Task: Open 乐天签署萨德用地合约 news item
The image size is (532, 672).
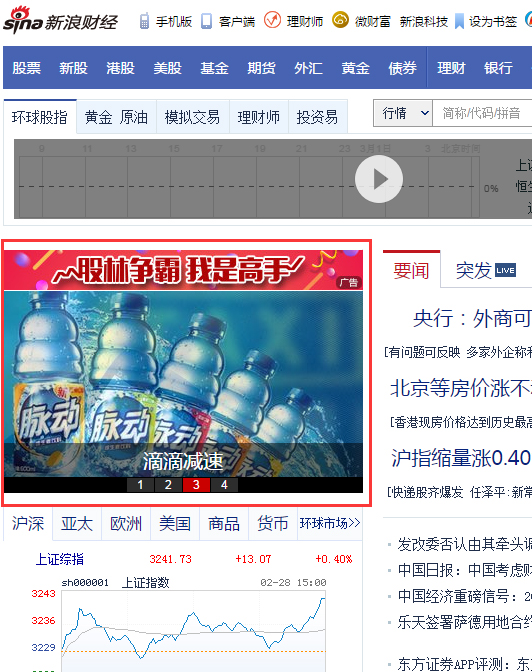Action: click(465, 622)
